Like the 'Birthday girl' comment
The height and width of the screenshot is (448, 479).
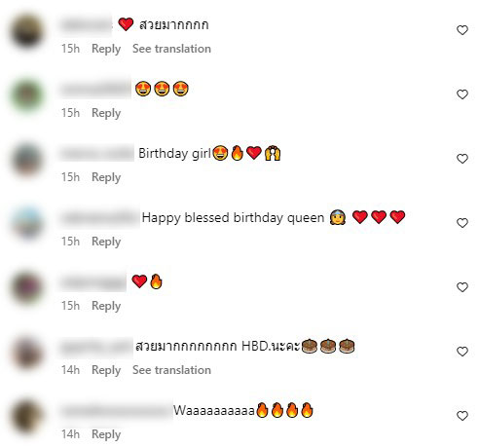coord(462,159)
